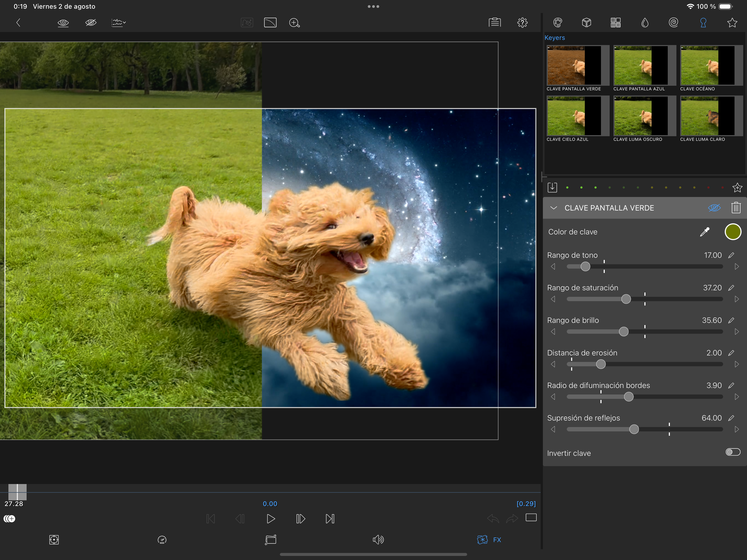Click the audio speaker icon at bottom
747x560 pixels.
pyautogui.click(x=378, y=539)
